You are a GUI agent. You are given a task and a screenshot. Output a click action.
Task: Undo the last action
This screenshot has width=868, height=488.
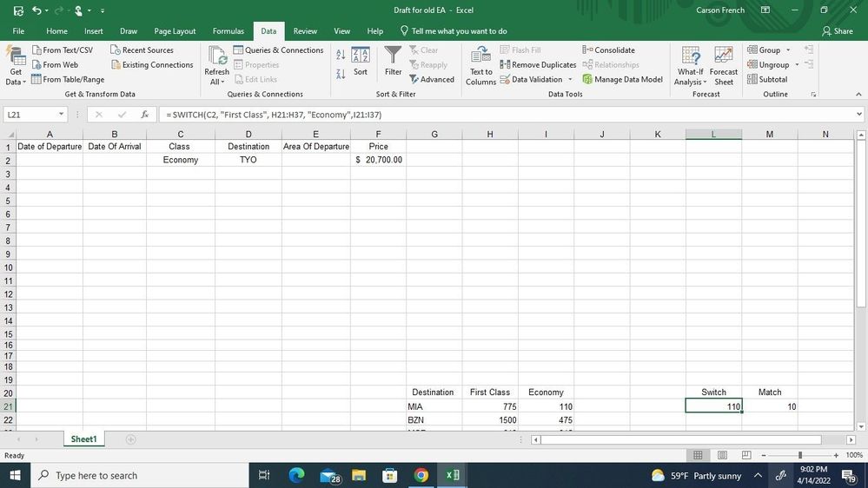point(36,10)
